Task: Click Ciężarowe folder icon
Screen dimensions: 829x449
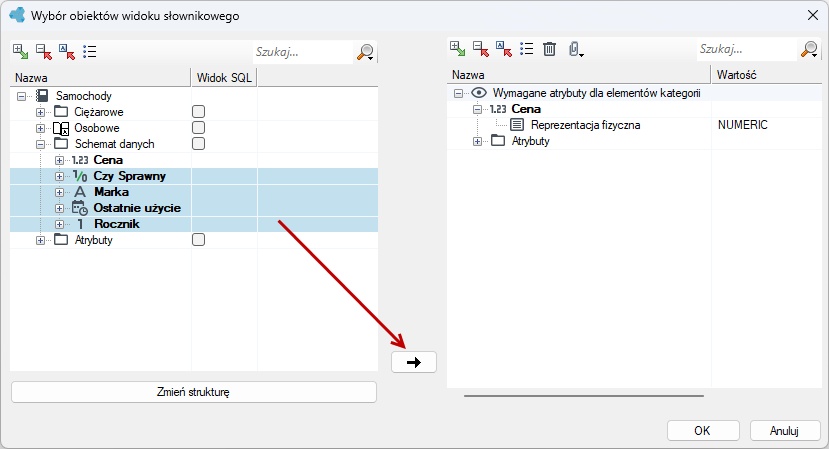Action: point(61,112)
